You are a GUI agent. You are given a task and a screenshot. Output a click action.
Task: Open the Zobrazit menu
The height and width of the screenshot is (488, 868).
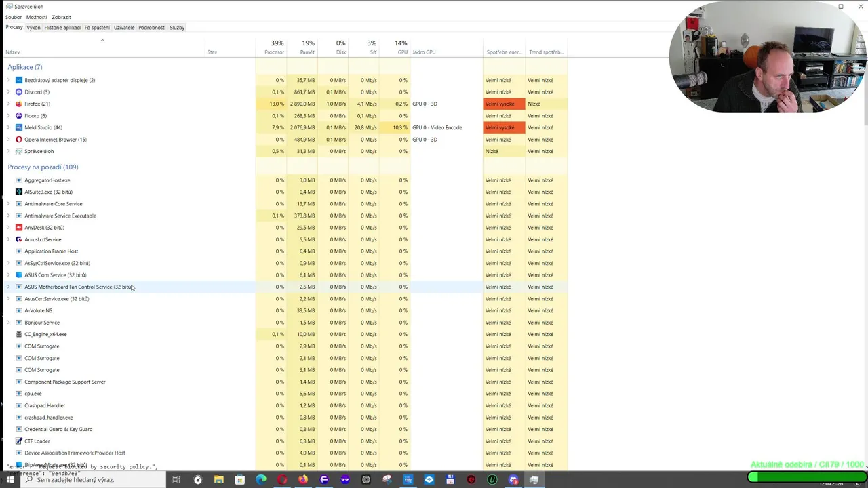(x=61, y=17)
